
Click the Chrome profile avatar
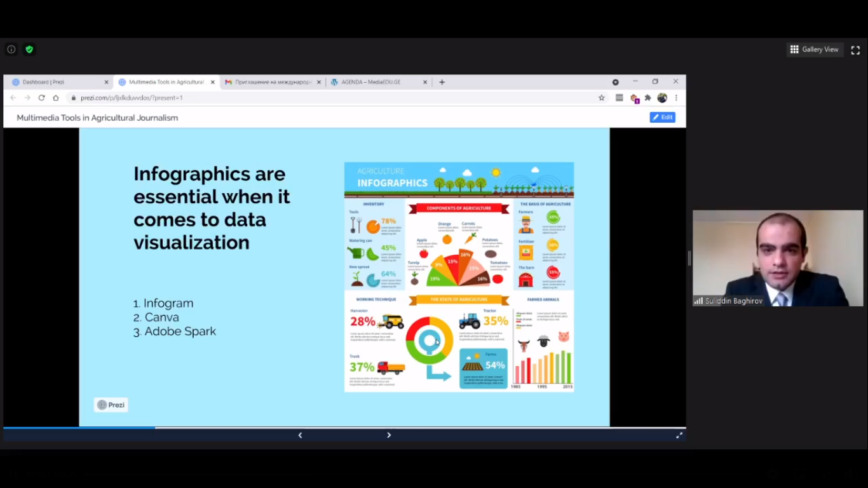point(662,98)
